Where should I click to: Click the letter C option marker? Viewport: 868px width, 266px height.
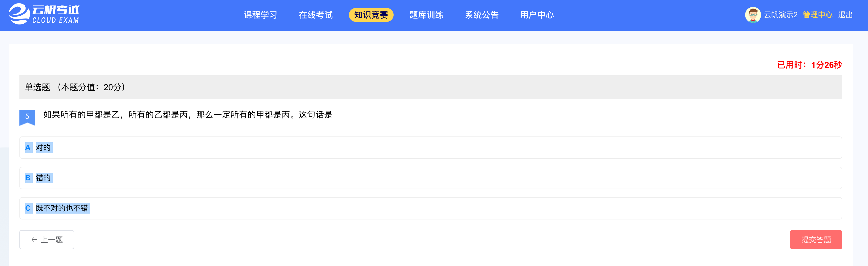point(28,208)
